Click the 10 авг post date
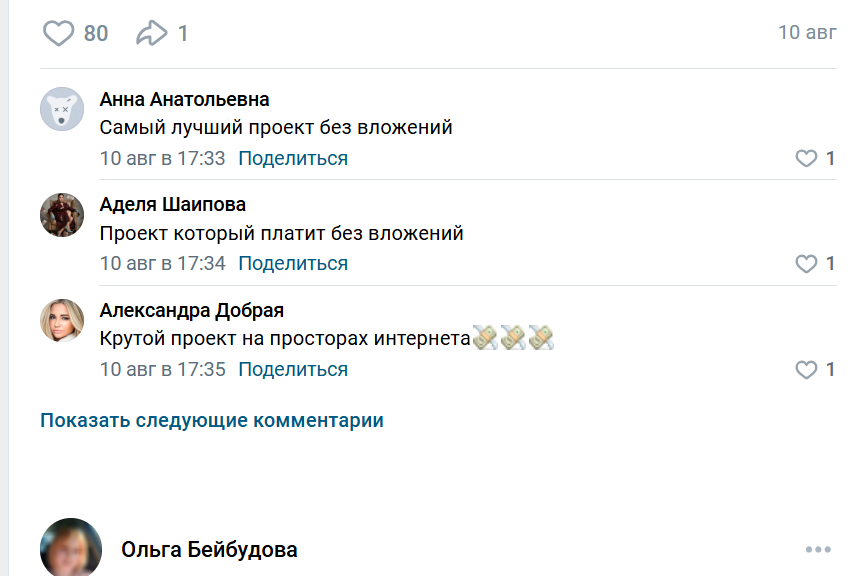This screenshot has width=865, height=576. (807, 32)
